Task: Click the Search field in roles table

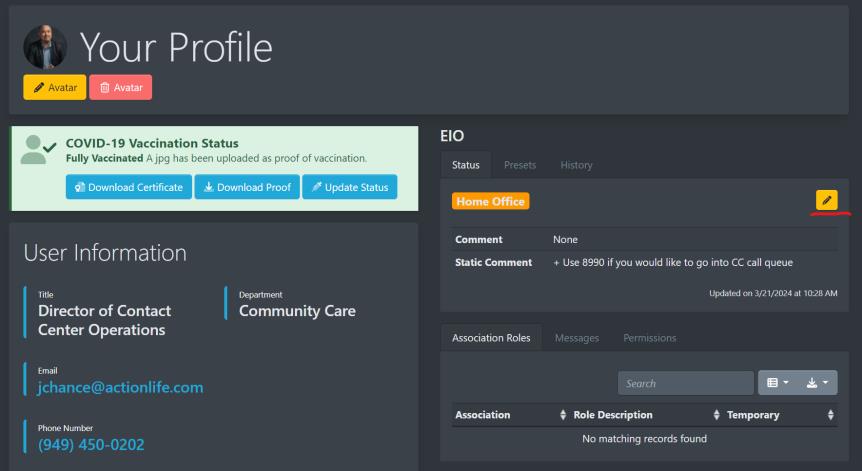Action: click(685, 383)
